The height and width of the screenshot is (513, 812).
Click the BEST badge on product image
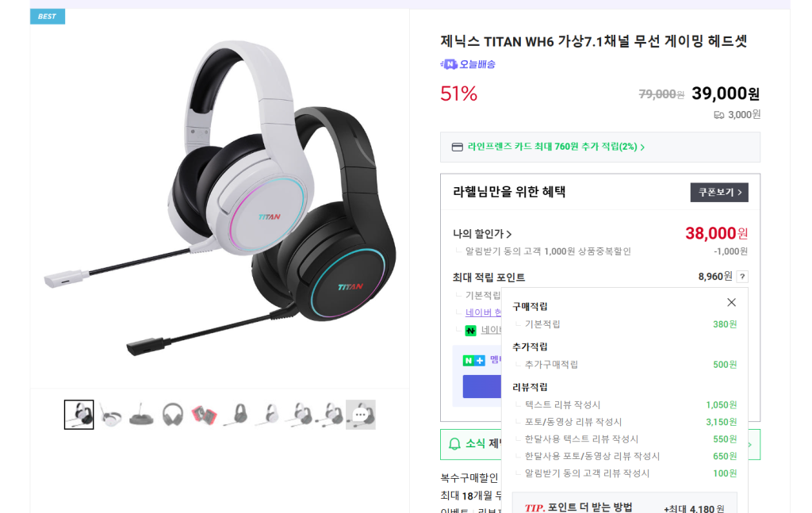coord(47,17)
